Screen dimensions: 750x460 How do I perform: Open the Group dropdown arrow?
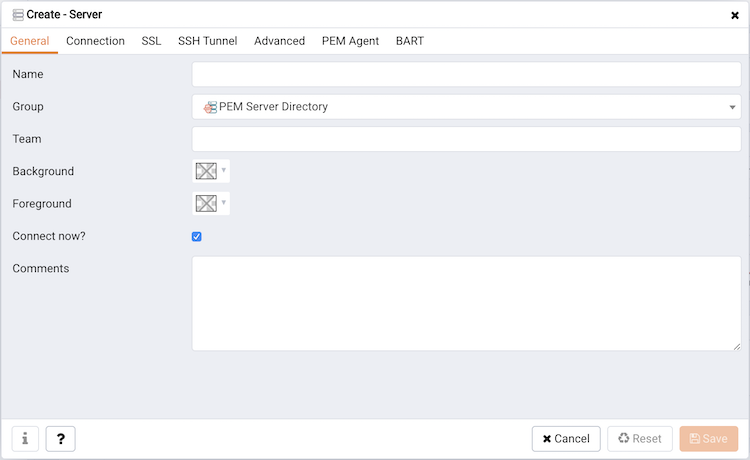click(732, 107)
